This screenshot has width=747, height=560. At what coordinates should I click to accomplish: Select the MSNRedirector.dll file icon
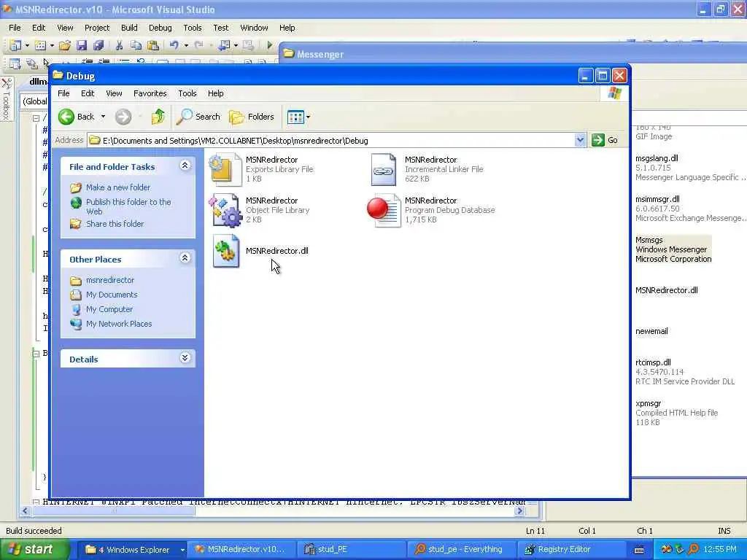(x=226, y=251)
